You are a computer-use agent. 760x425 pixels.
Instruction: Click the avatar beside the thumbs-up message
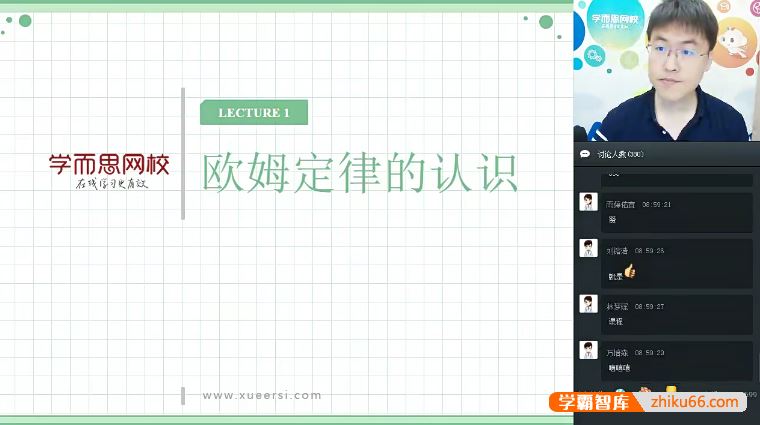[x=588, y=248]
